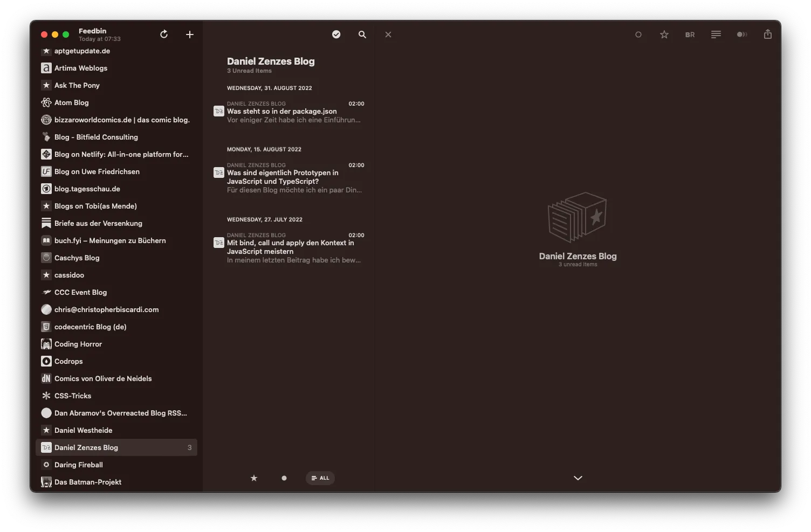Viewport: 811px width, 532px height.
Task: Add a new feed with plus icon
Action: (190, 34)
